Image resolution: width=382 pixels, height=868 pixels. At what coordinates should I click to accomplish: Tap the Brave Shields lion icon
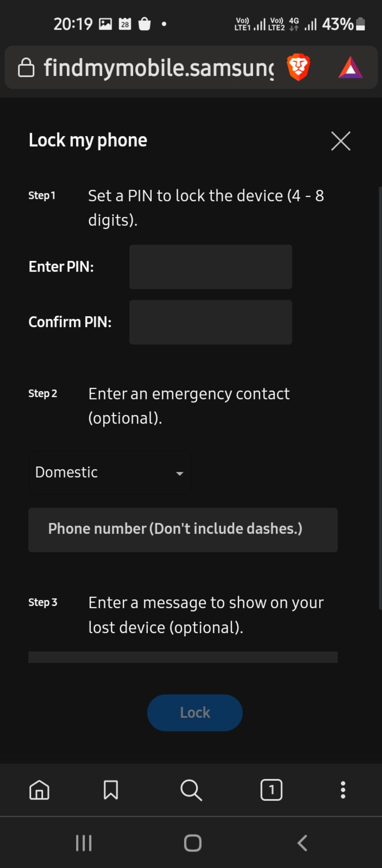point(298,67)
